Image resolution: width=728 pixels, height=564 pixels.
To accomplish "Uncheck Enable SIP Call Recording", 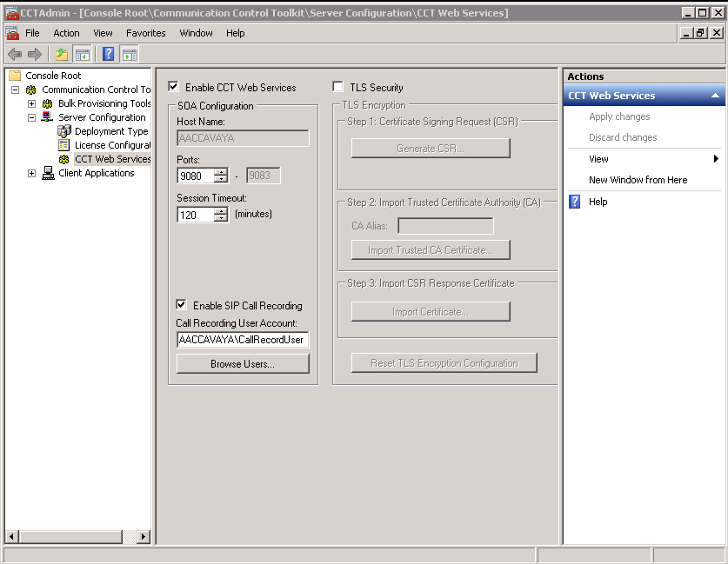I will pyautogui.click(x=181, y=305).
